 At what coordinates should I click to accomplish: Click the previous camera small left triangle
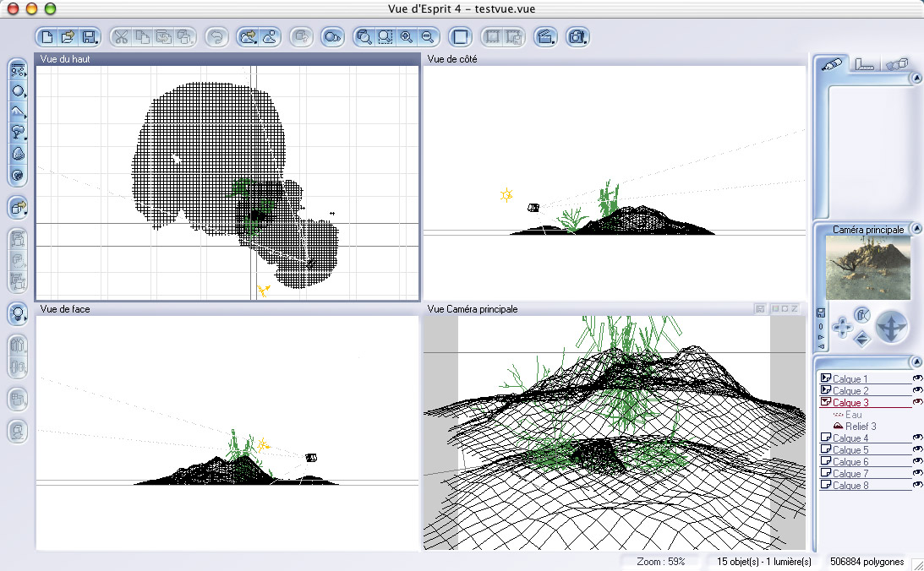[821, 346]
